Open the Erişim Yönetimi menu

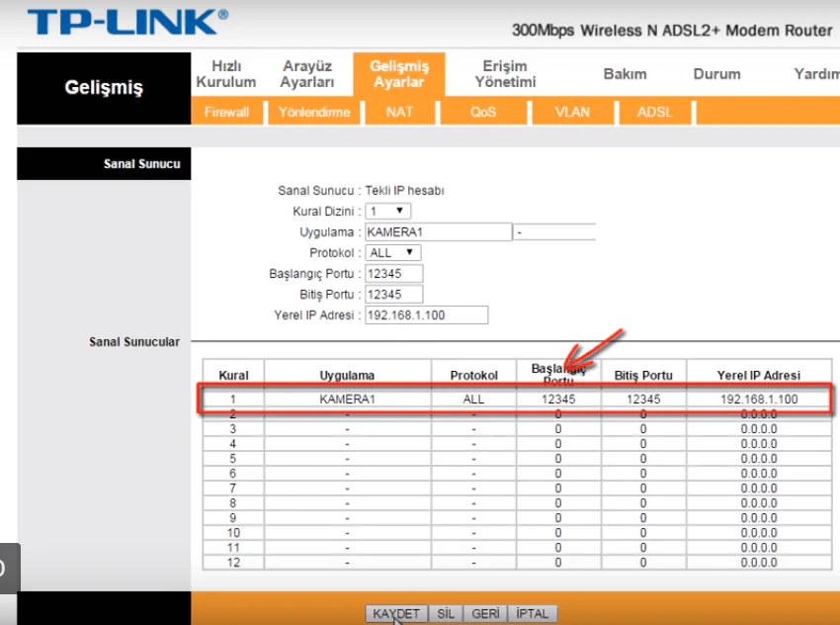tap(505, 73)
